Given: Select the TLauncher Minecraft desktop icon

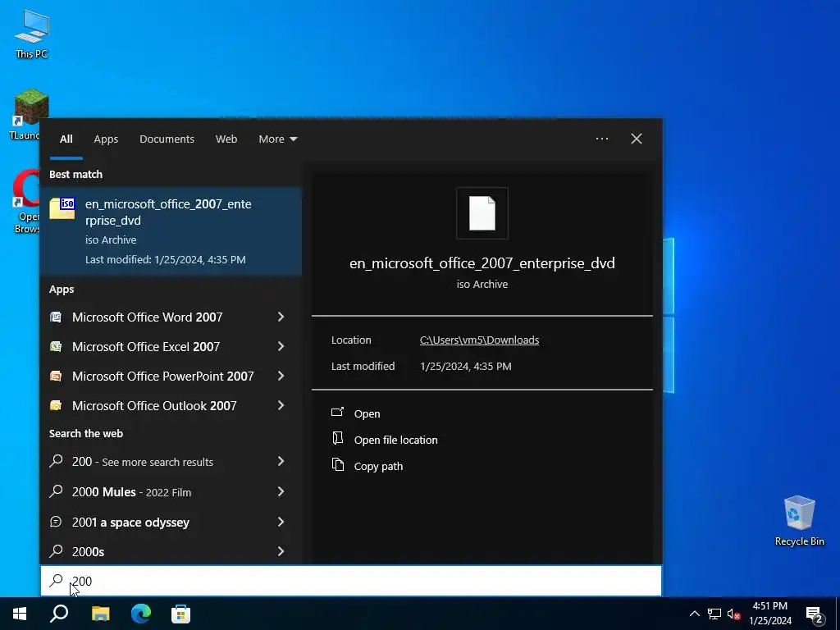Looking at the screenshot, I should tap(28, 114).
